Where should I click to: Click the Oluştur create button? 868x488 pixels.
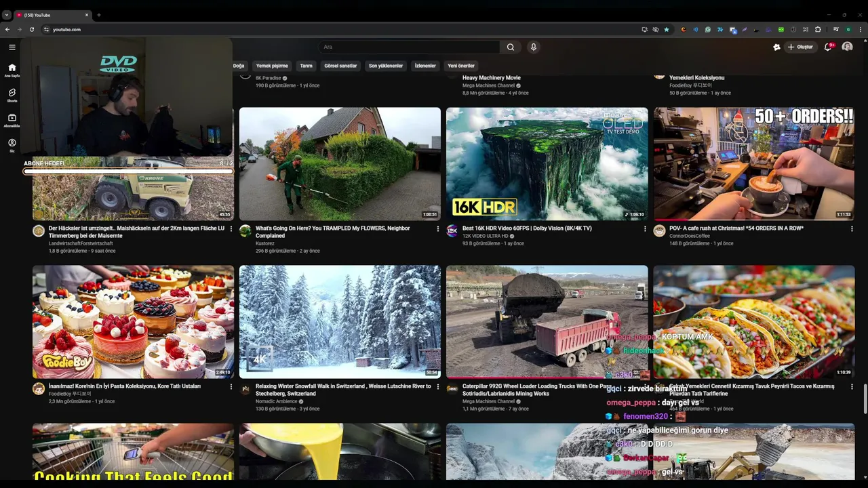[x=800, y=47]
